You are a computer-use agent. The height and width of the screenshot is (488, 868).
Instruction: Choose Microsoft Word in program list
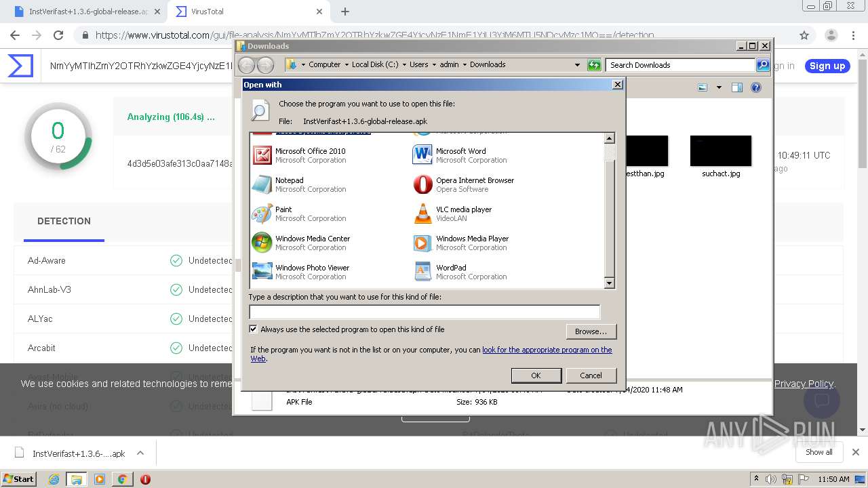(461, 155)
